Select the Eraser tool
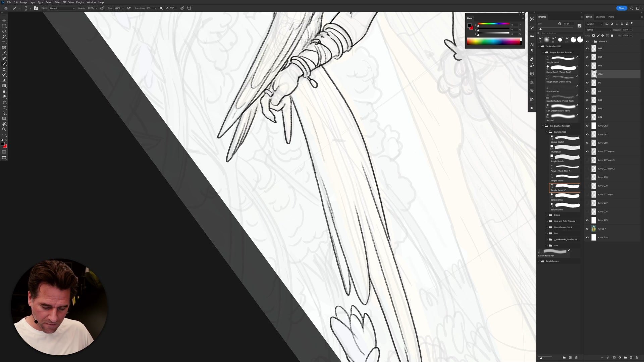The width and height of the screenshot is (644, 362). coord(4,80)
